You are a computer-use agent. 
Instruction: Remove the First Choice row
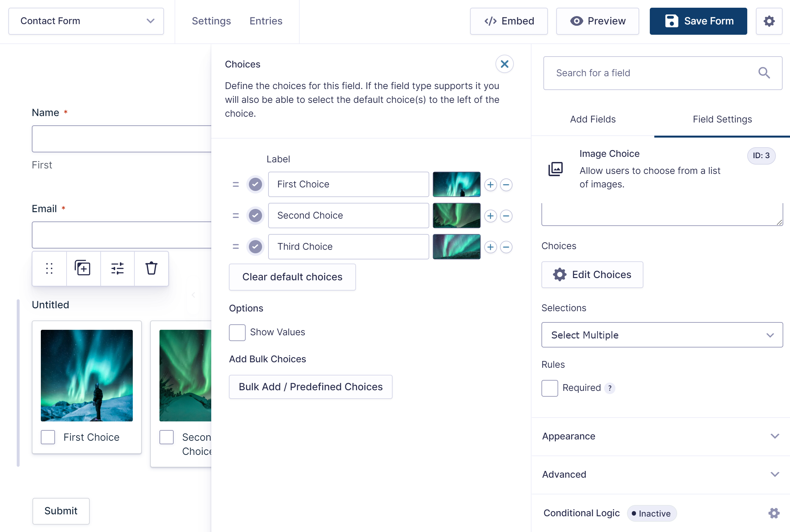pyautogui.click(x=506, y=185)
